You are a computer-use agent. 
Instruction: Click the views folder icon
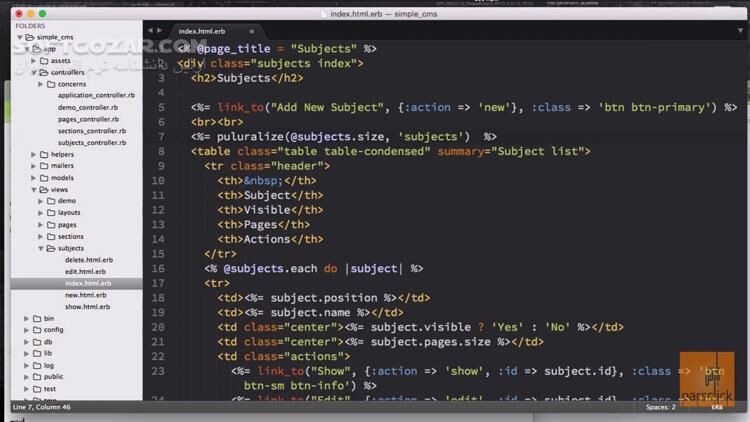pos(44,190)
